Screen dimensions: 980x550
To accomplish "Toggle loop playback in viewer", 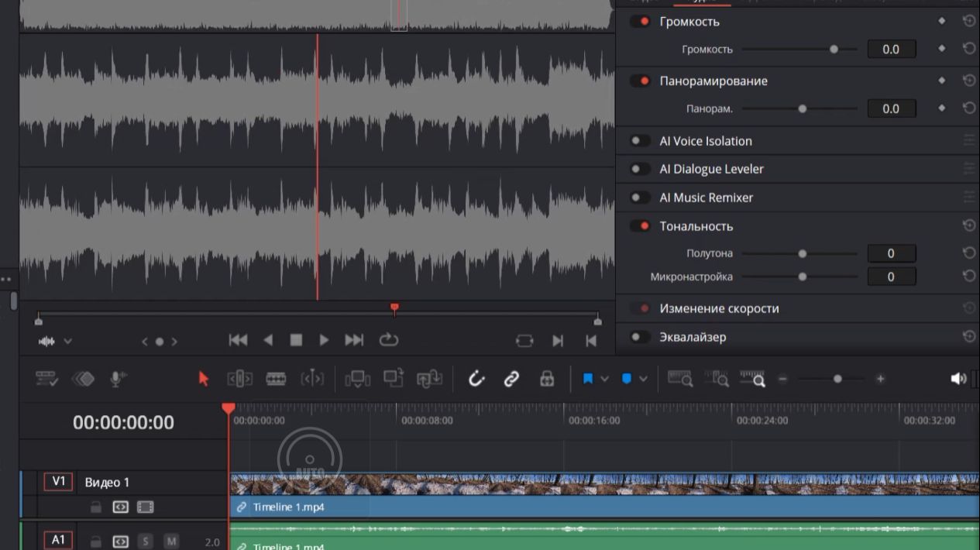I will coord(389,340).
